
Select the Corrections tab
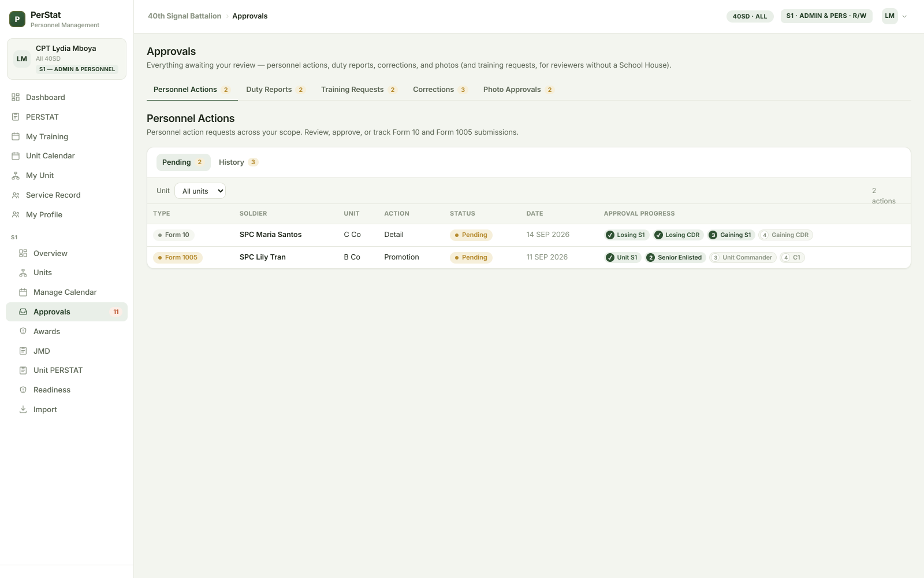tap(440, 90)
